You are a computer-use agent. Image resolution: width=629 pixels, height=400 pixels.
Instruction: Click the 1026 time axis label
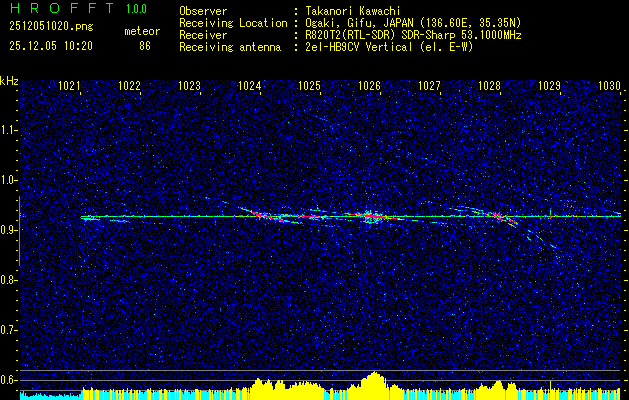point(369,85)
